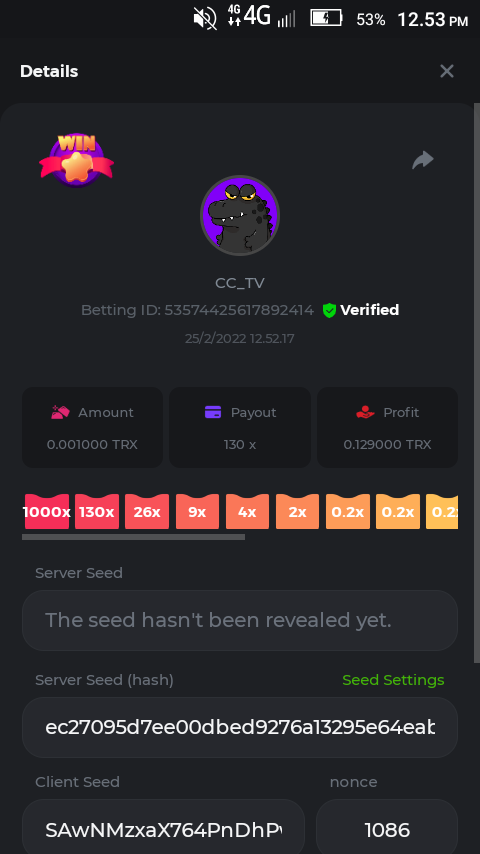This screenshot has width=480, height=854.
Task: Click the Amount icon
Action: (60, 412)
